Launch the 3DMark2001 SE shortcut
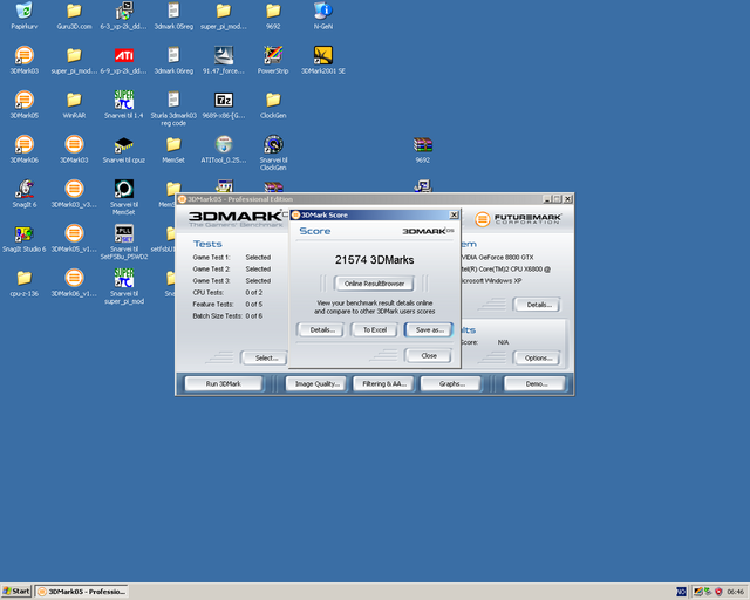 pyautogui.click(x=323, y=61)
